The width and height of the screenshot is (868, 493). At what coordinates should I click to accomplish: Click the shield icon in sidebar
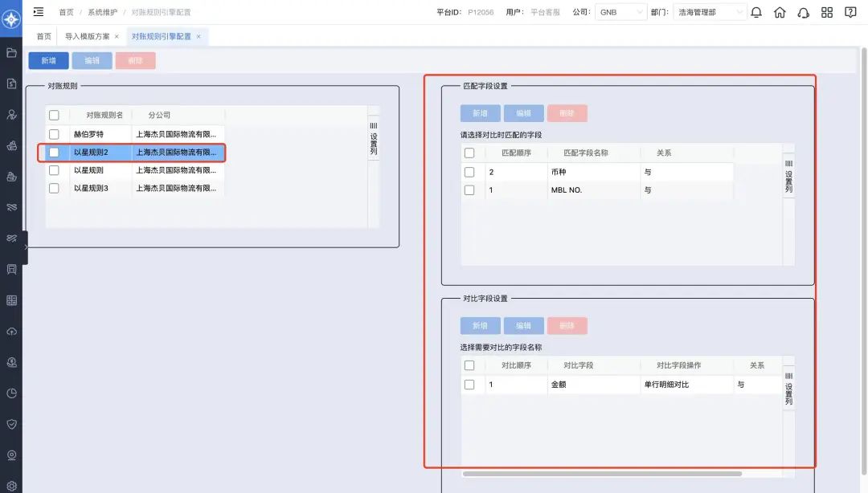(11, 424)
